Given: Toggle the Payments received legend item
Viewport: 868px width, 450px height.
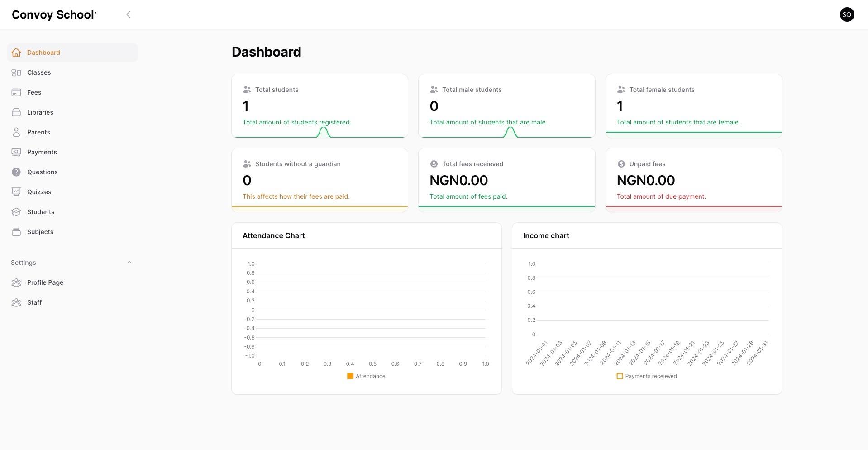Looking at the screenshot, I should [x=647, y=376].
